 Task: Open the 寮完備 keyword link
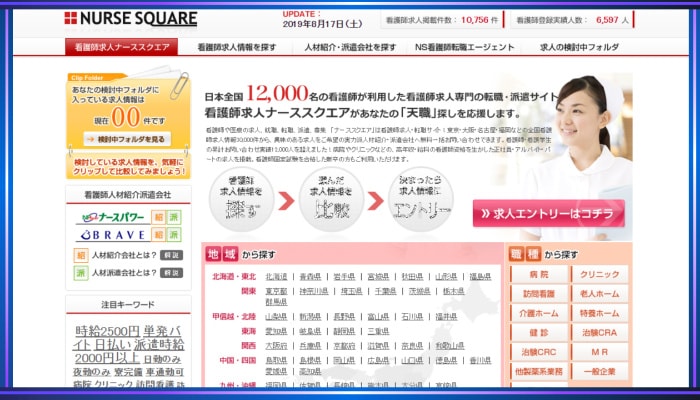coord(128,372)
